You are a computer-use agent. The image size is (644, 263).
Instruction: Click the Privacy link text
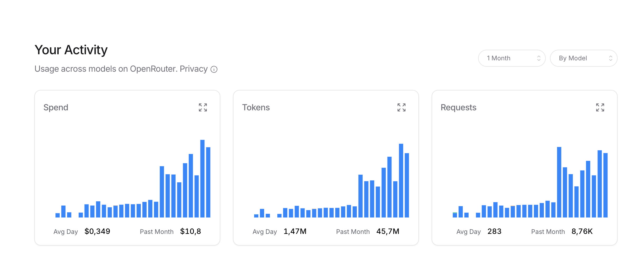pos(193,69)
